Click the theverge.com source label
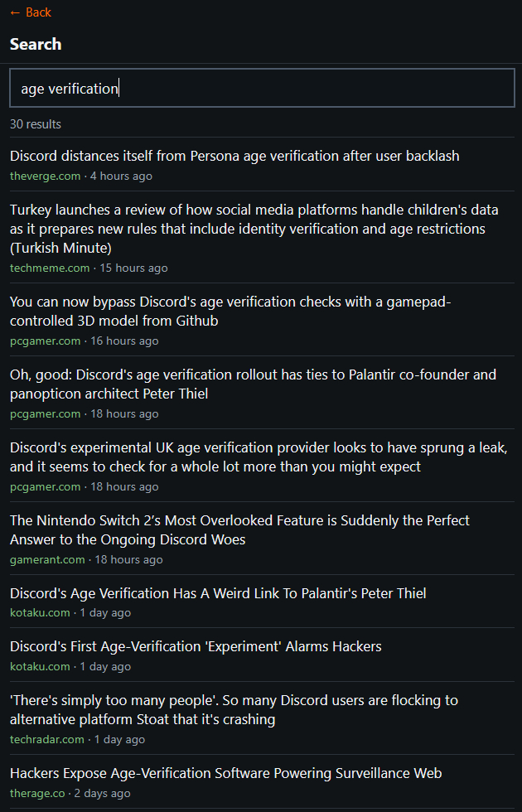 point(46,176)
